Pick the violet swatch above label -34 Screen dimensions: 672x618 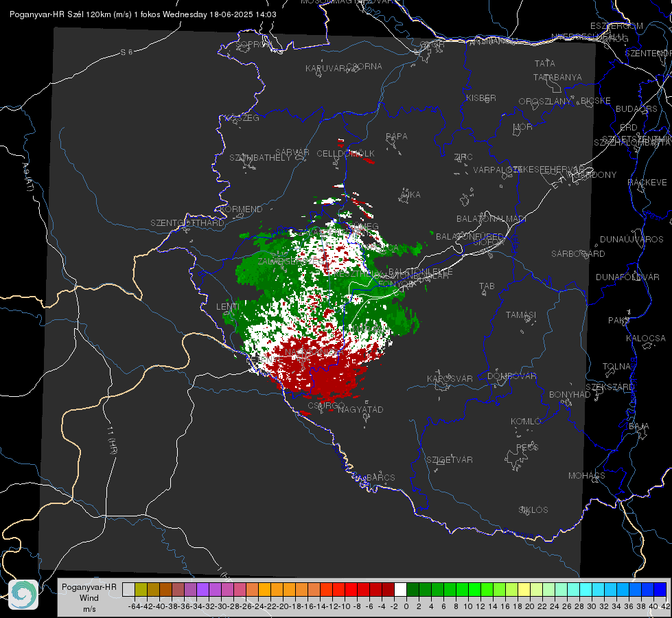coord(202,589)
